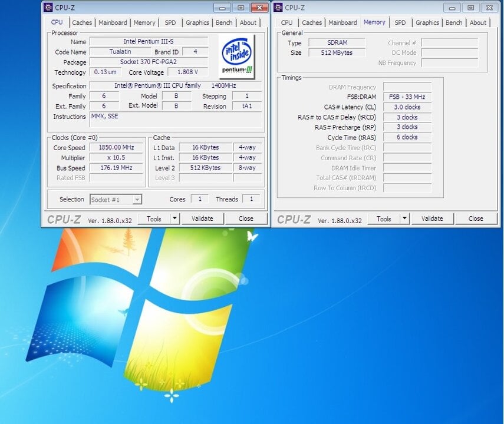This screenshot has width=504, height=424.
Task: Click L1 Inst. 4-way associativity value
Action: click(248, 158)
